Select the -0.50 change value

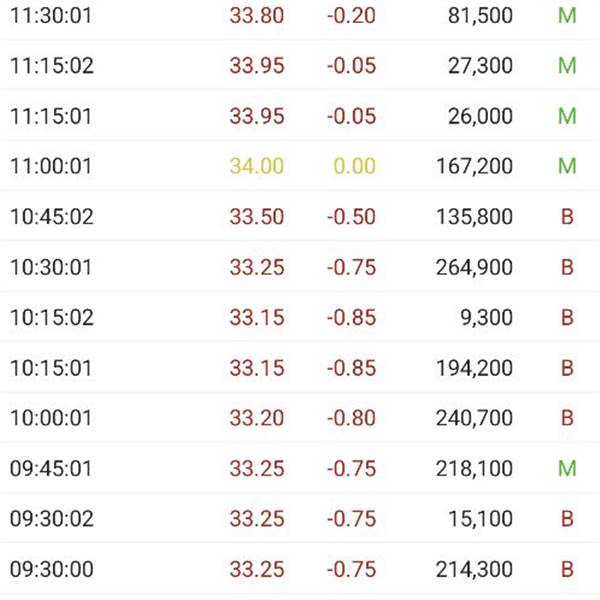click(x=351, y=217)
